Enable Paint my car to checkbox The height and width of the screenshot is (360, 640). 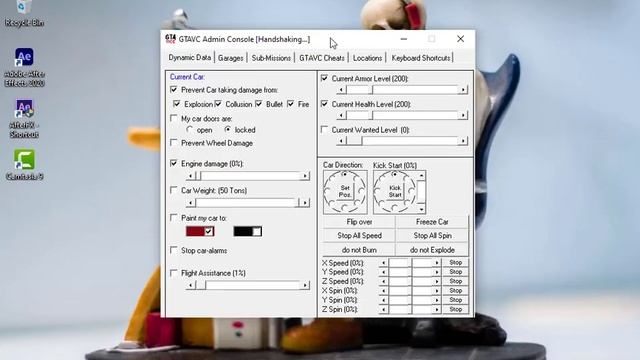(174, 218)
